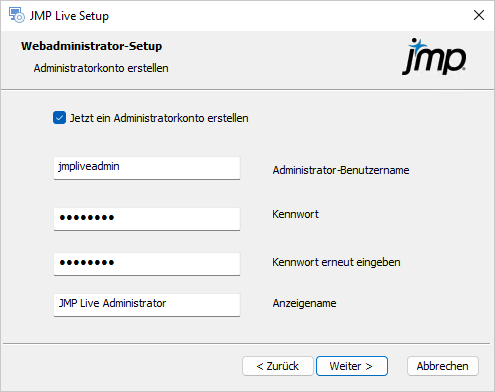
Task: Close the JMP Live Setup window
Action: click(x=479, y=15)
